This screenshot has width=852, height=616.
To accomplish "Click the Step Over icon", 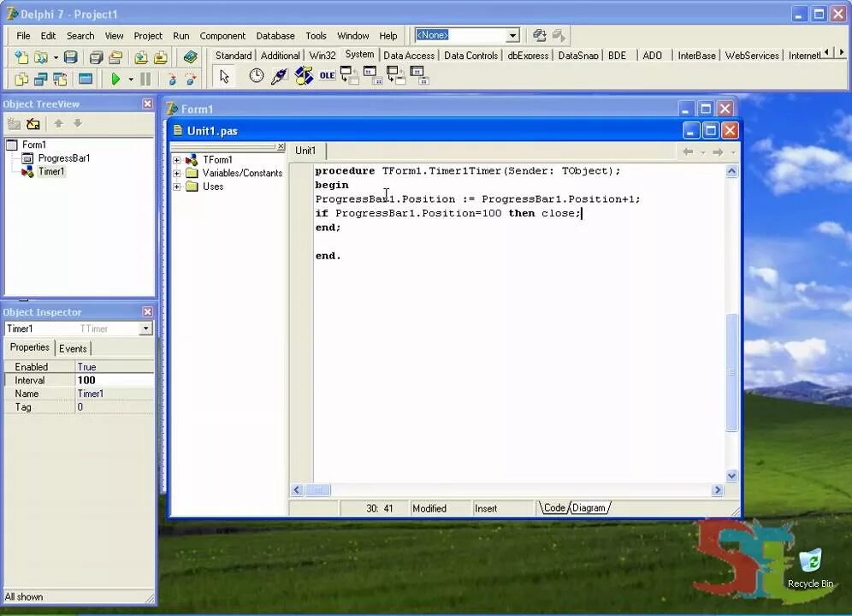I will coord(191,80).
